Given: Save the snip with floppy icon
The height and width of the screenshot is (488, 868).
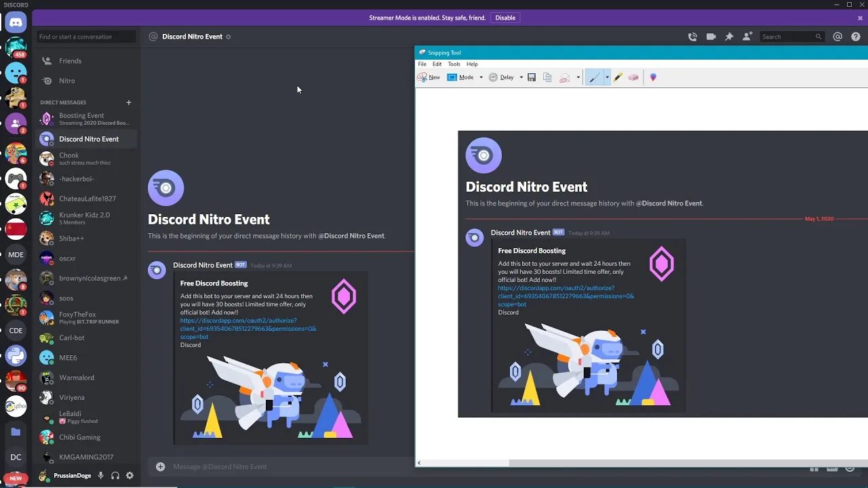Looking at the screenshot, I should [x=532, y=77].
